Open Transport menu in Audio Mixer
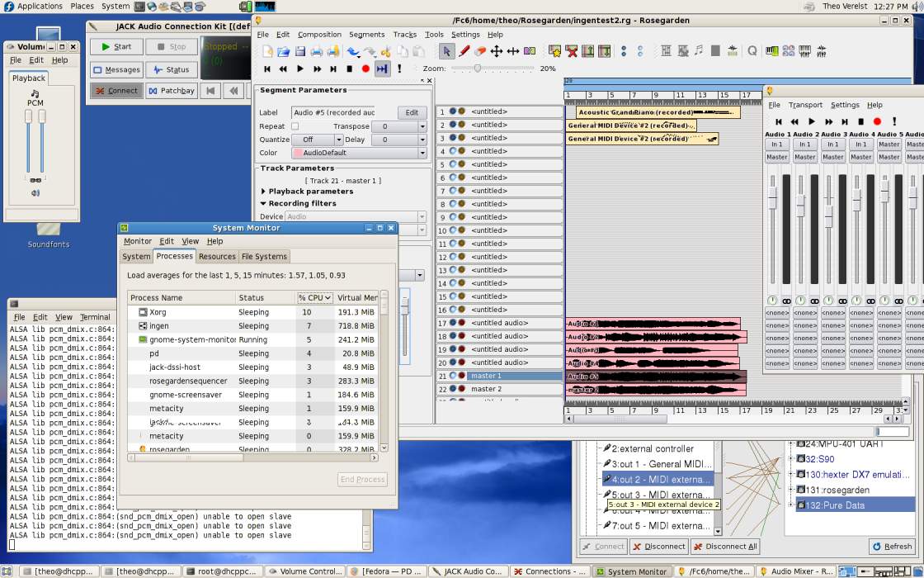924x578 pixels. (805, 105)
